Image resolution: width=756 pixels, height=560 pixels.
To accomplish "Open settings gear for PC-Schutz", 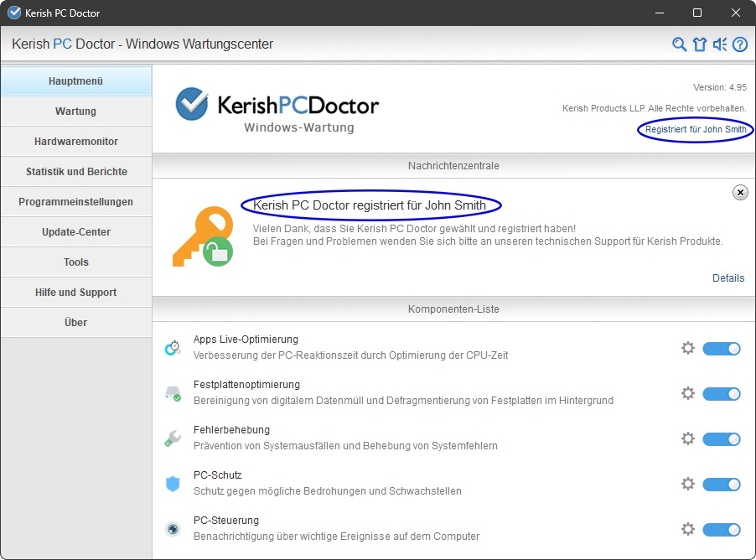I will pyautogui.click(x=688, y=484).
